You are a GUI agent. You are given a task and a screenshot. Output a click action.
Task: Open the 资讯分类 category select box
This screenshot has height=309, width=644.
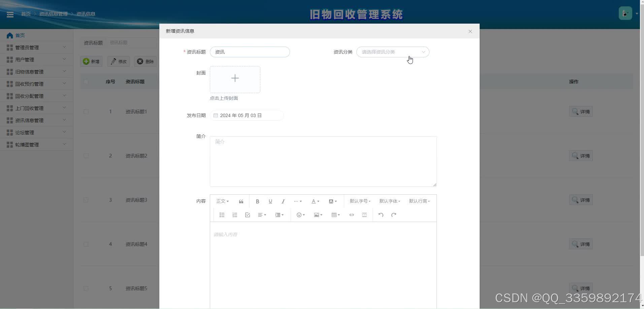393,52
